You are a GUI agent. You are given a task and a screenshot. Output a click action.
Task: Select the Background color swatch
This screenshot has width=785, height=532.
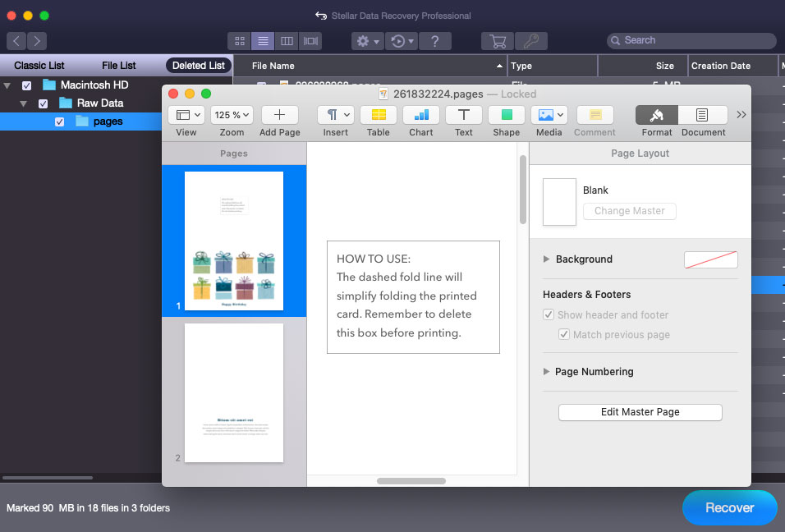710,259
